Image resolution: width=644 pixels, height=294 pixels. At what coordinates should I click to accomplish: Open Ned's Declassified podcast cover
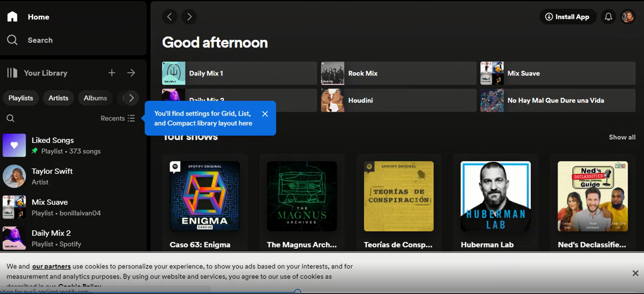593,196
